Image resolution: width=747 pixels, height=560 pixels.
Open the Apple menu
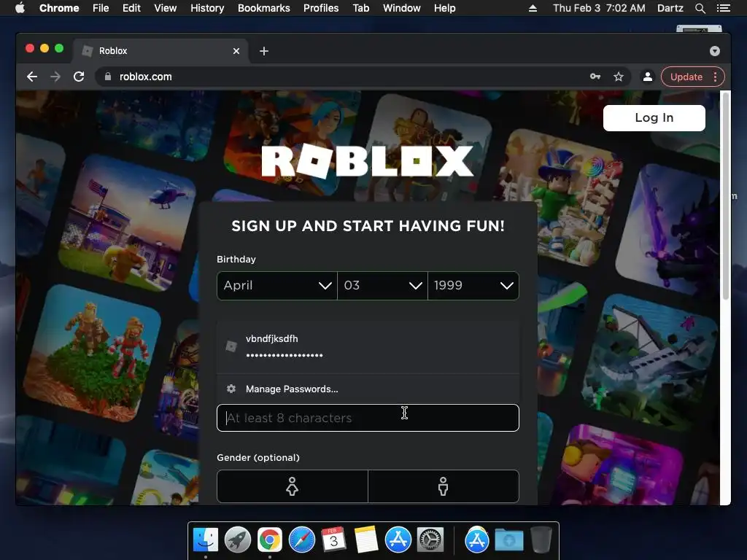(20, 8)
